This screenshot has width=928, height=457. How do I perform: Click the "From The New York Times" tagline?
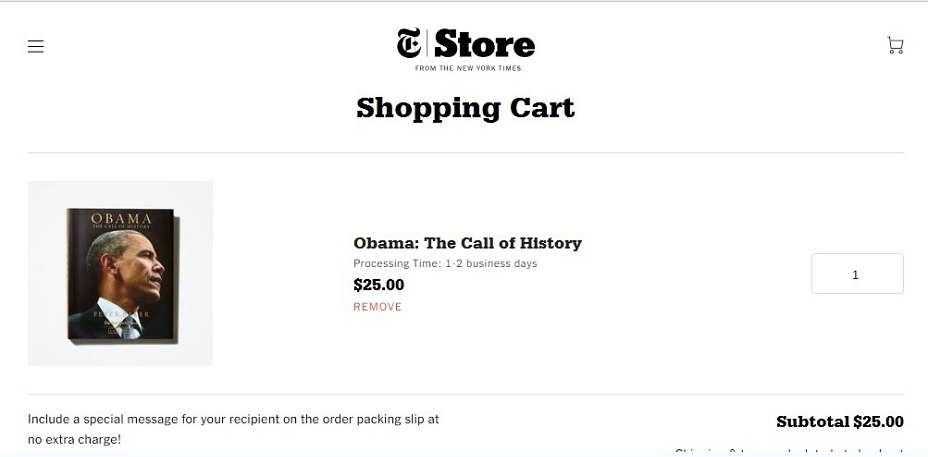click(x=468, y=68)
